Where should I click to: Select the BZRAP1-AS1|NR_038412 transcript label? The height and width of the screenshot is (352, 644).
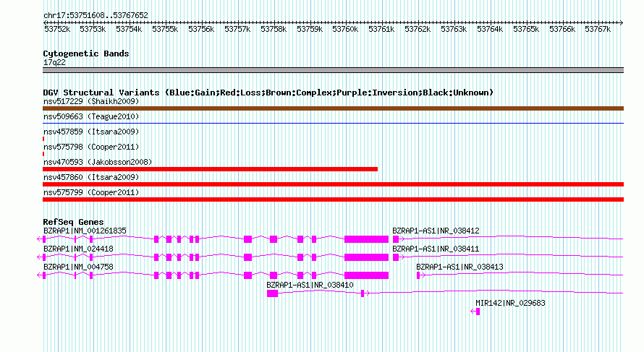click(x=436, y=231)
